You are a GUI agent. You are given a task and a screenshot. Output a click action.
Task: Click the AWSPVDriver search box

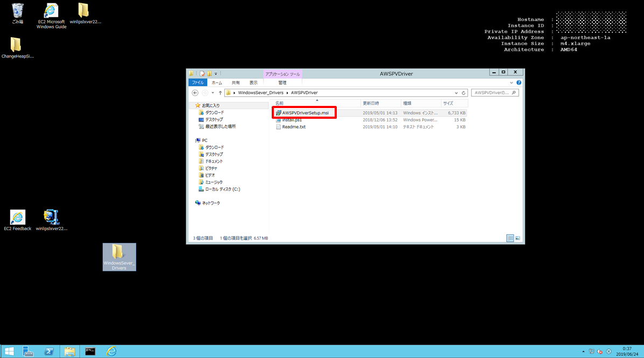tap(492, 92)
